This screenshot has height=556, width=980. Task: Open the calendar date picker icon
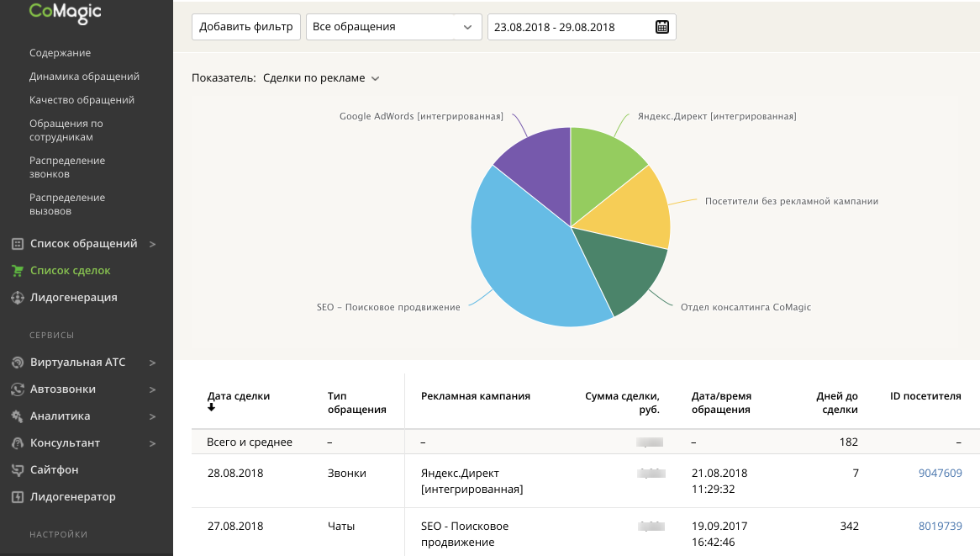click(661, 27)
